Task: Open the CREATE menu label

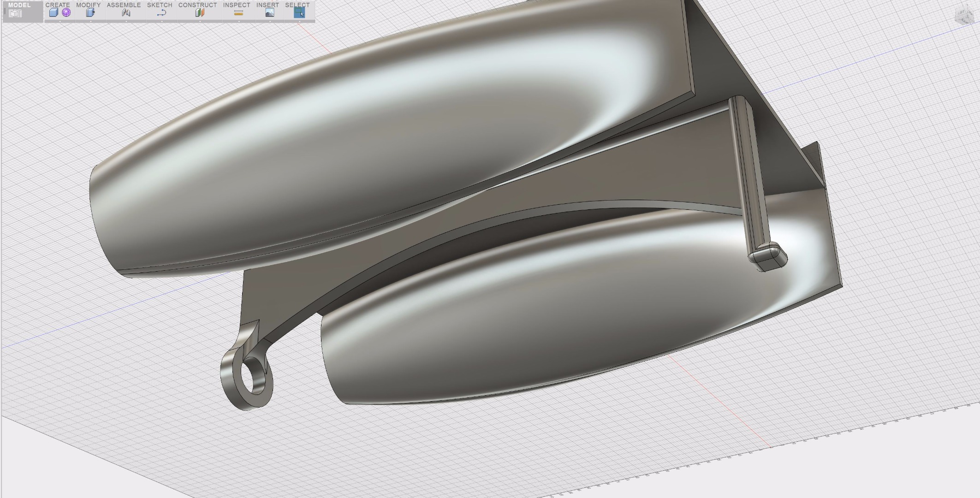Action: point(58,5)
